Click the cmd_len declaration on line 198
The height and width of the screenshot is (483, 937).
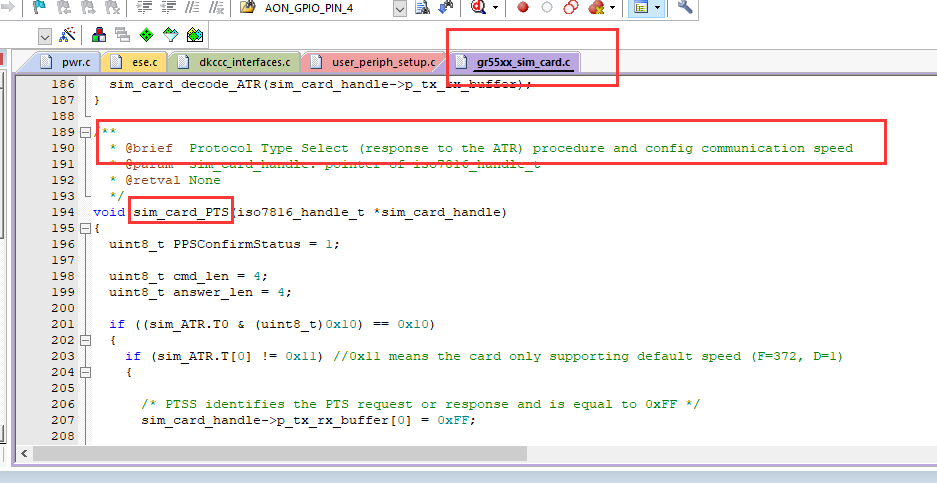click(x=188, y=276)
